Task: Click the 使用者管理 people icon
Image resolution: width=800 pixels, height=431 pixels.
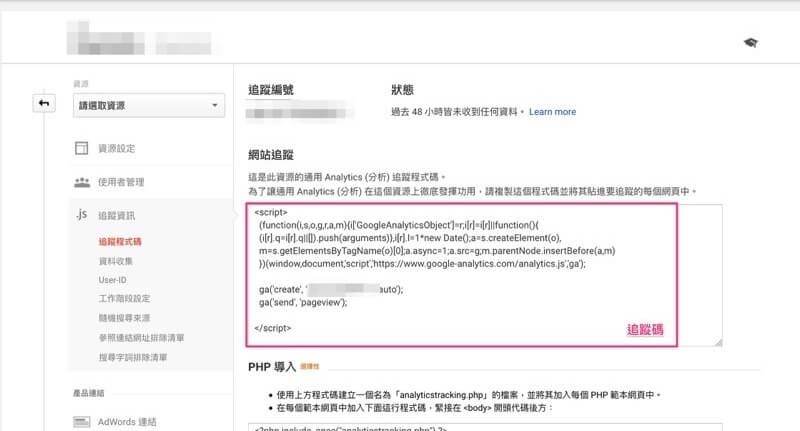Action: click(82, 182)
